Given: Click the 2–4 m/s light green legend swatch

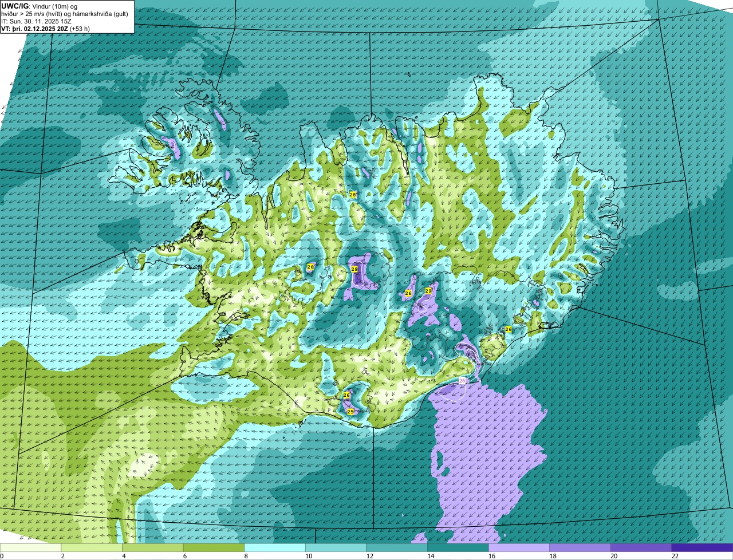Looking at the screenshot, I should coord(92,547).
